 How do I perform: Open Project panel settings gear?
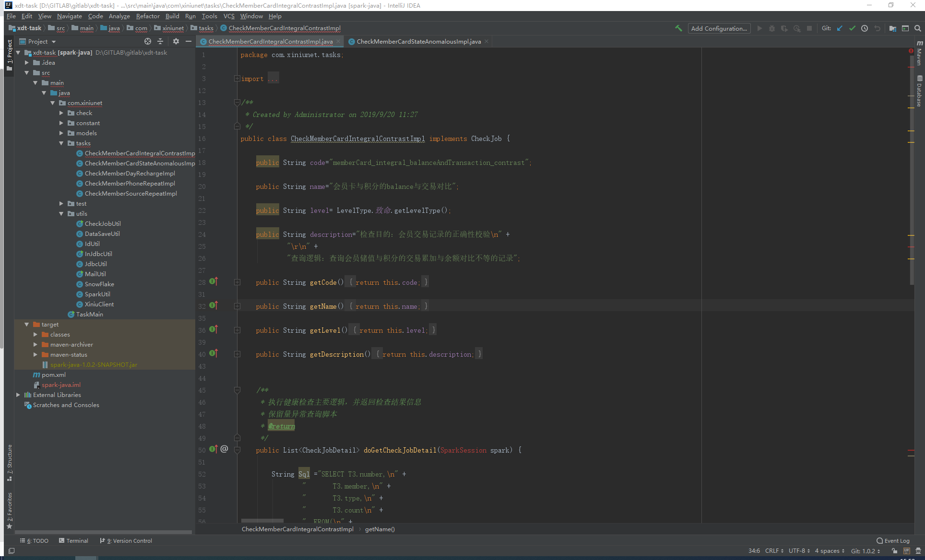coord(176,42)
